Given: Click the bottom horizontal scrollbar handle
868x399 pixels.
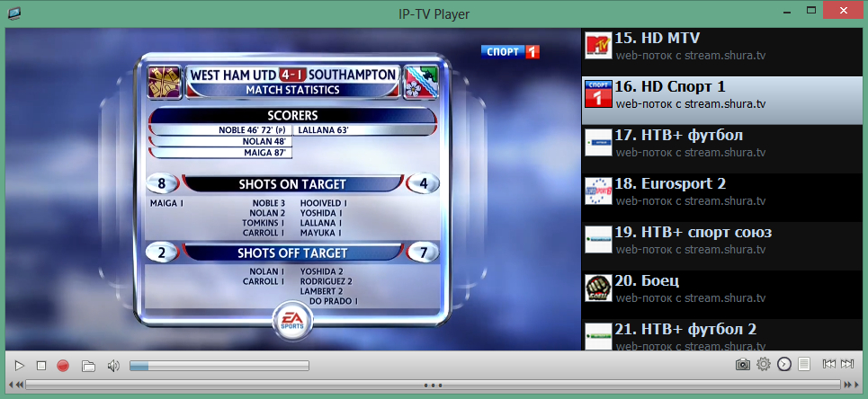Looking at the screenshot, I should (433, 385).
